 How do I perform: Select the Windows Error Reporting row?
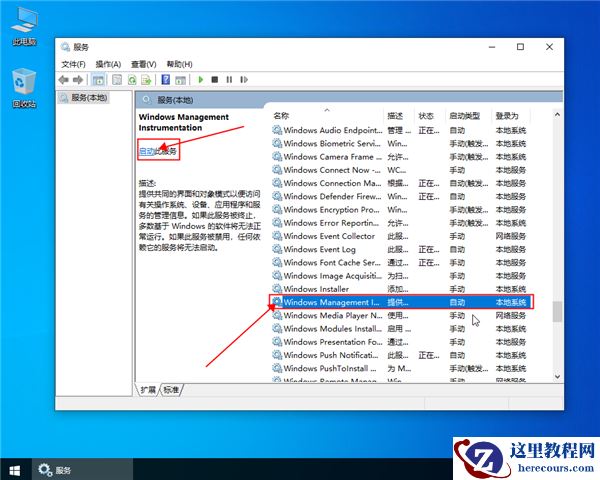point(401,223)
